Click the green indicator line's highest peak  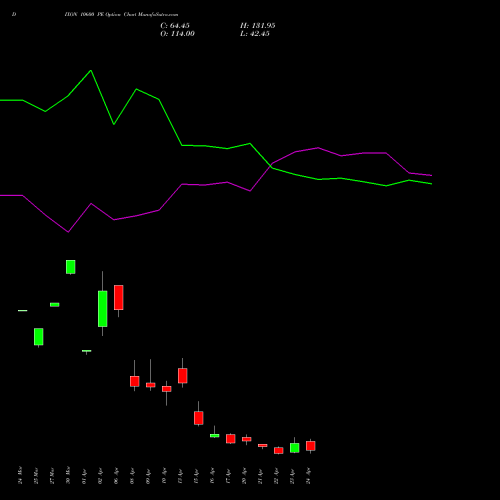click(91, 71)
